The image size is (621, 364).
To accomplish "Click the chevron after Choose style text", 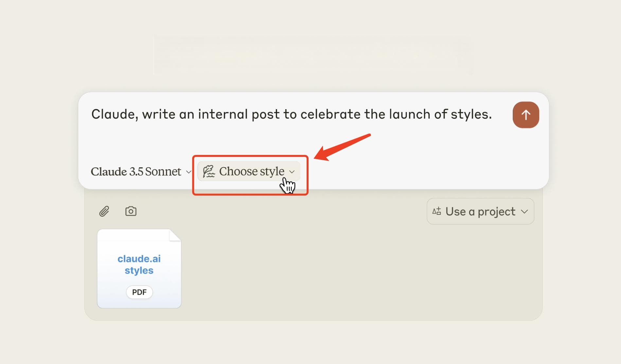I will coord(292,172).
